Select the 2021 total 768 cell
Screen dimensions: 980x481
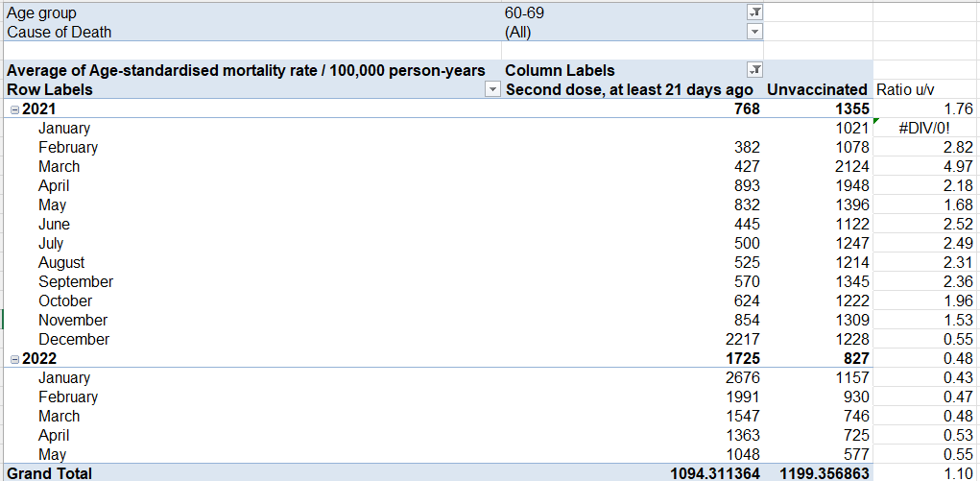click(x=633, y=108)
